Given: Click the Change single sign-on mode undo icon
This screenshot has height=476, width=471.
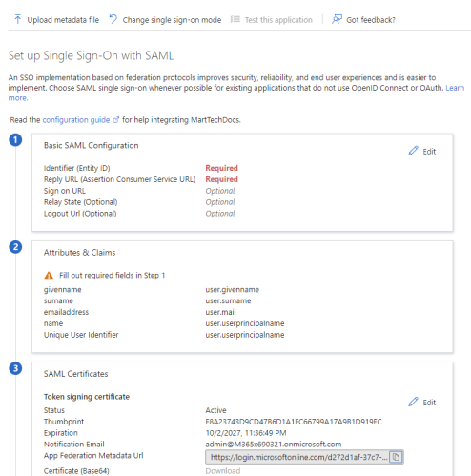Looking at the screenshot, I should click(113, 19).
